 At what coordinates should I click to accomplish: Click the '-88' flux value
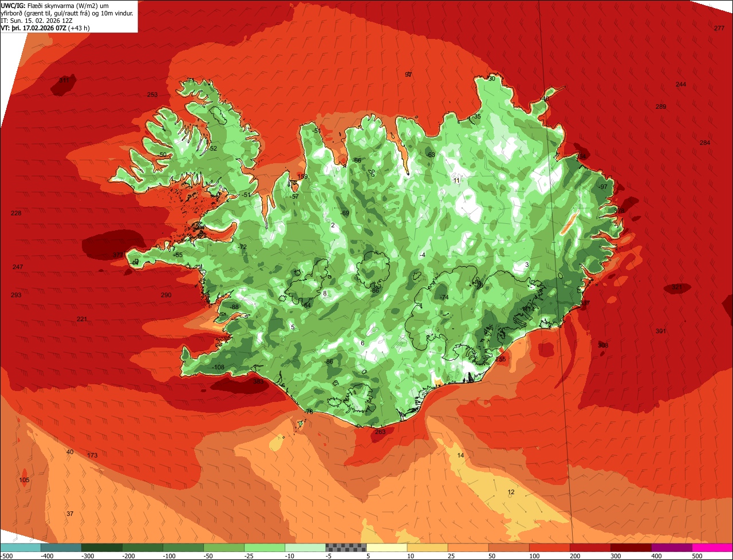click(234, 307)
